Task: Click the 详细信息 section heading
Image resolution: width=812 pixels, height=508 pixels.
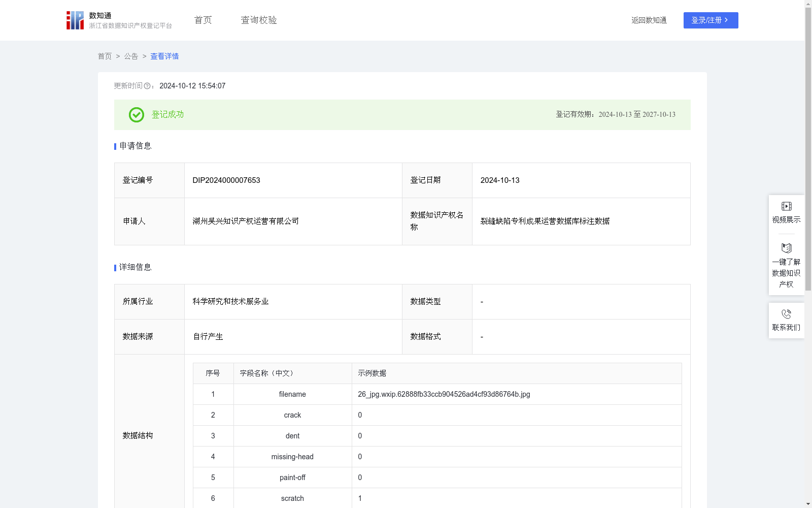Action: [x=135, y=268]
